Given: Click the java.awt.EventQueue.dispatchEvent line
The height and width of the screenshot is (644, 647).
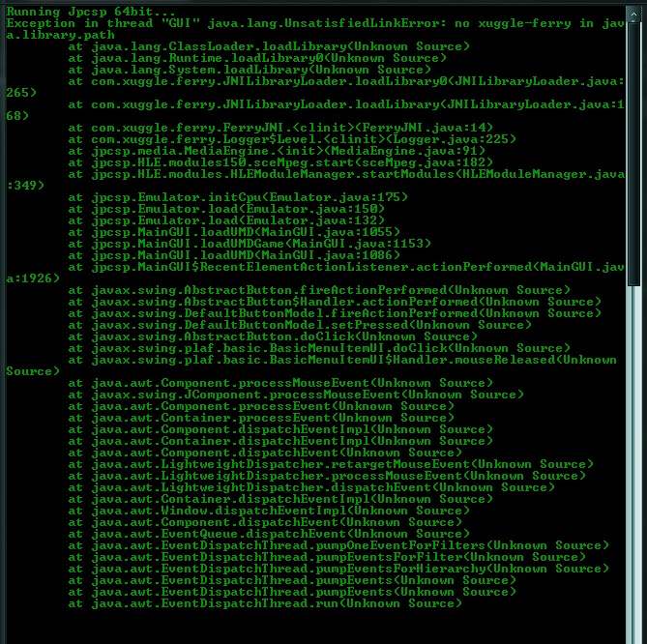Looking at the screenshot, I should point(269,534).
